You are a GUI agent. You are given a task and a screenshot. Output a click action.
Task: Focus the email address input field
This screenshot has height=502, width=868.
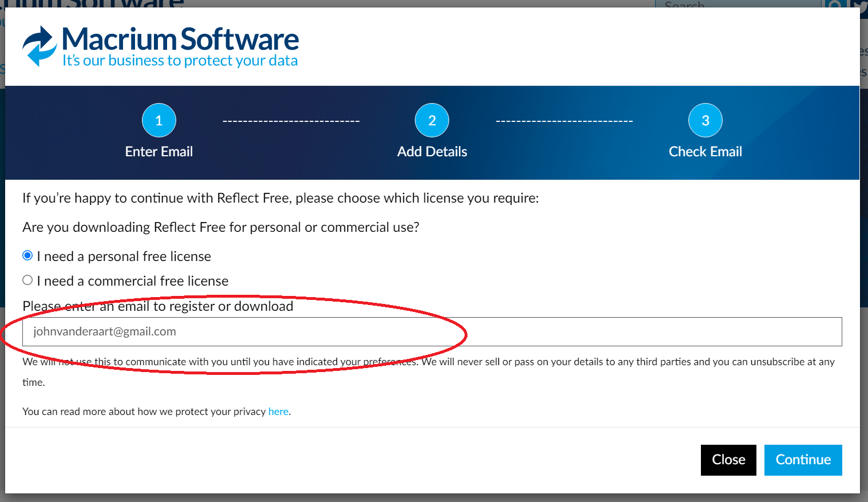[x=432, y=332]
